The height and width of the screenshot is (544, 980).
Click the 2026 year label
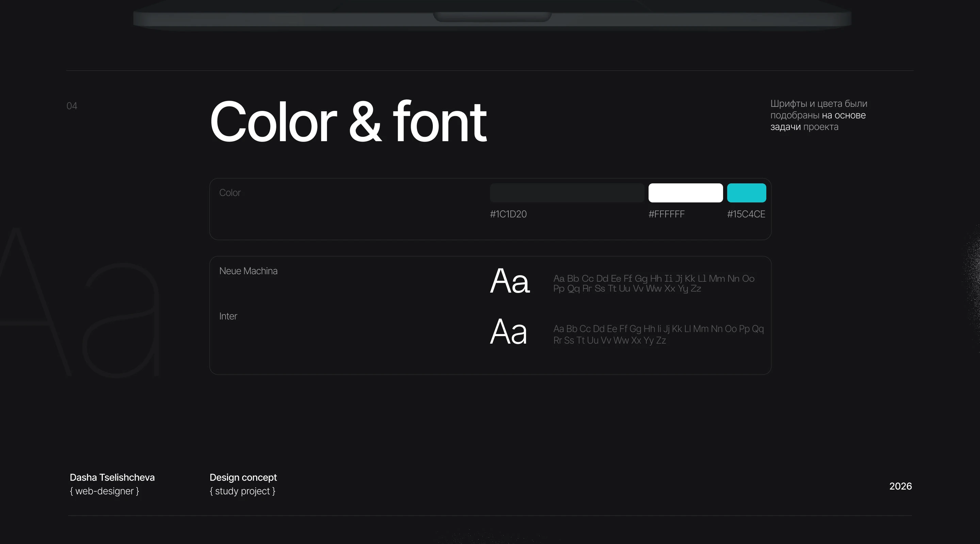pyautogui.click(x=900, y=486)
